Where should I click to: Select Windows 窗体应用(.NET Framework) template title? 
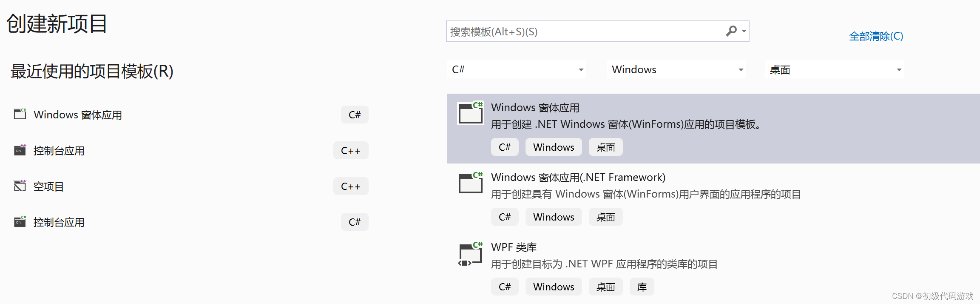point(578,177)
